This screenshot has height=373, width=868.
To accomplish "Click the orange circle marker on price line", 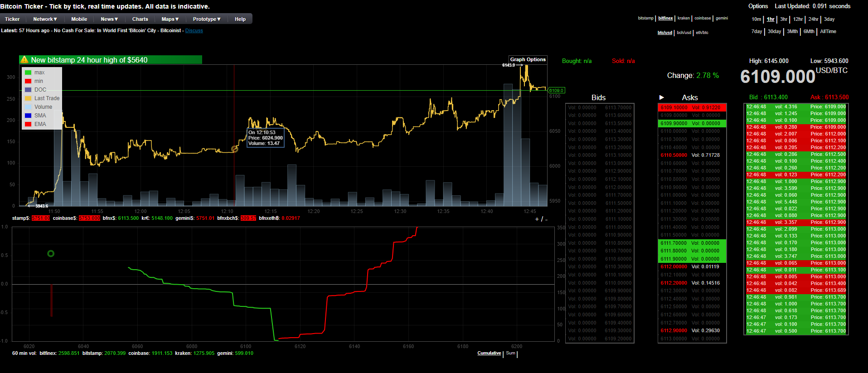I will tap(235, 149).
